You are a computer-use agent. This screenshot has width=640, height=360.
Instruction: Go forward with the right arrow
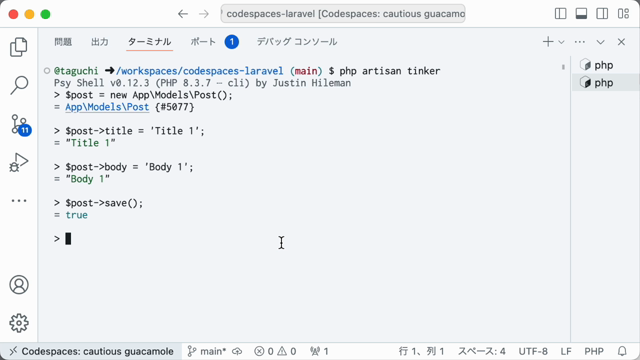tap(204, 14)
